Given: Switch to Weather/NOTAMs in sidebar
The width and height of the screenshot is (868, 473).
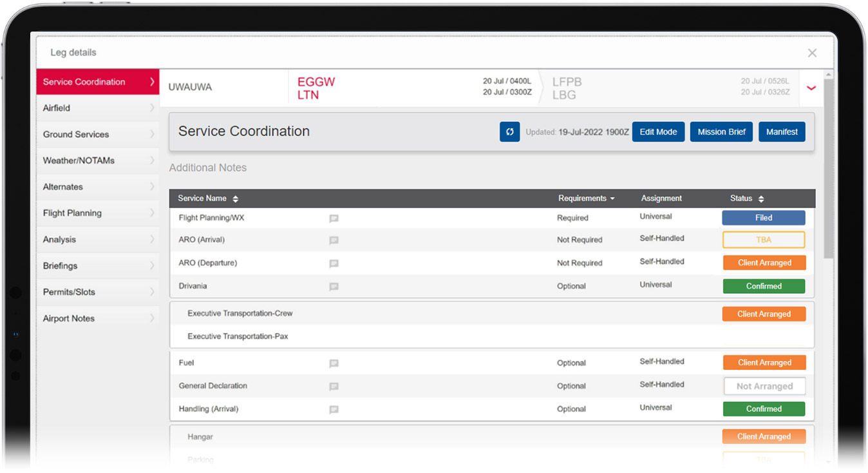Looking at the screenshot, I should pyautogui.click(x=98, y=160).
